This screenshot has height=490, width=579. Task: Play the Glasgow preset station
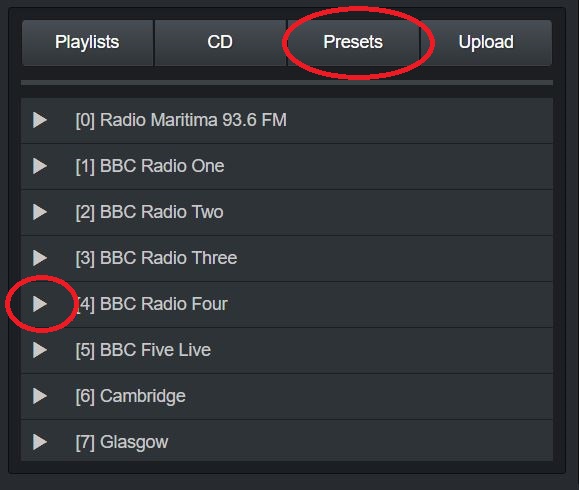pos(40,442)
